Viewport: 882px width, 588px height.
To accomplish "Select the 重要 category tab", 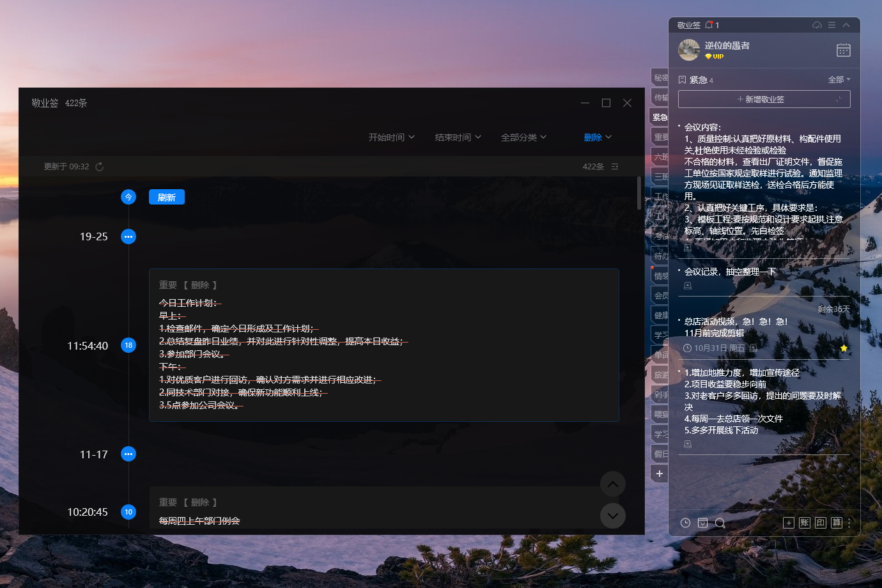I will click(x=660, y=137).
